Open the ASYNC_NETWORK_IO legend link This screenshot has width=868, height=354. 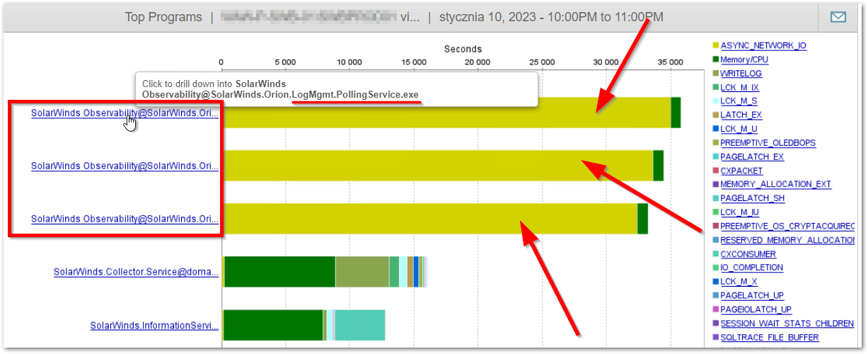click(763, 45)
